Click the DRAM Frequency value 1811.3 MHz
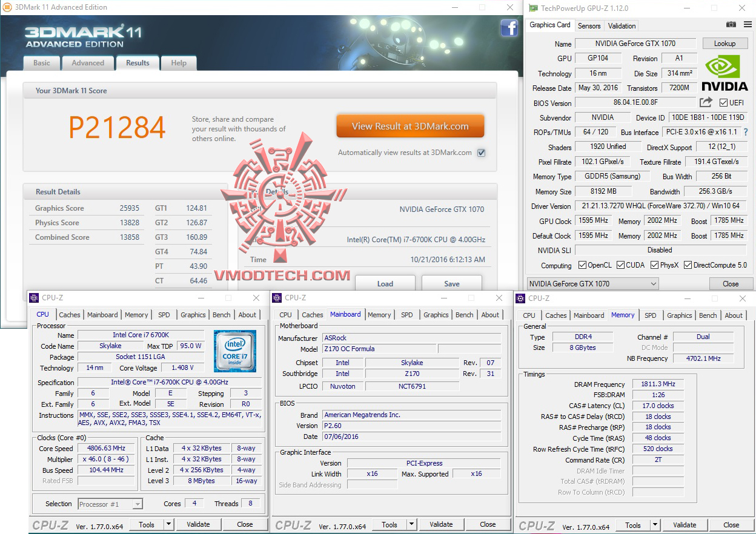Image resolution: width=756 pixels, height=534 pixels. [x=658, y=384]
